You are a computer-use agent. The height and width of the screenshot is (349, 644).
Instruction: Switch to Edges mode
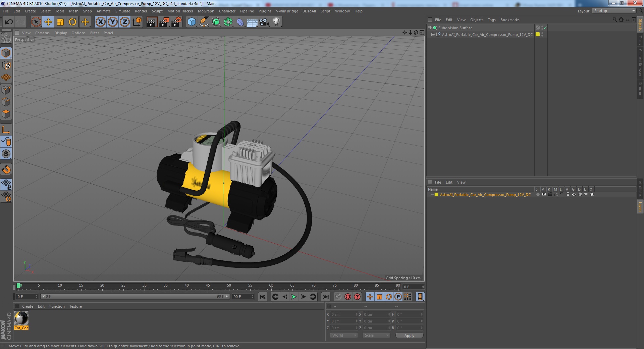6,102
